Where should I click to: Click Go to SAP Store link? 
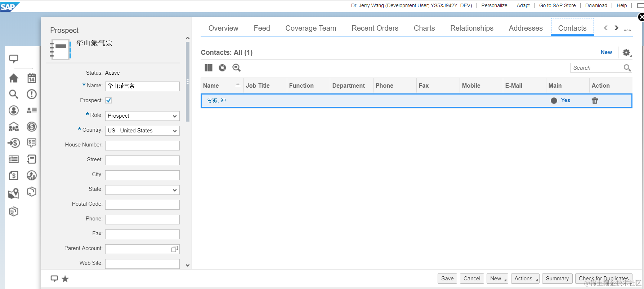click(x=557, y=5)
